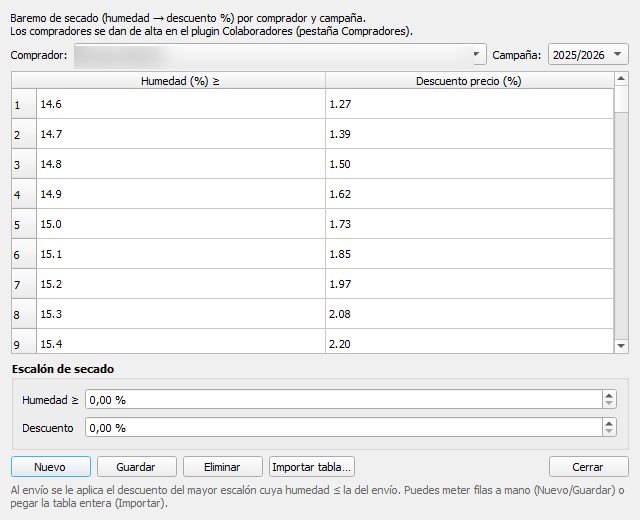Click table scrollbar up arrow
This screenshot has height=520, width=640.
tap(621, 78)
